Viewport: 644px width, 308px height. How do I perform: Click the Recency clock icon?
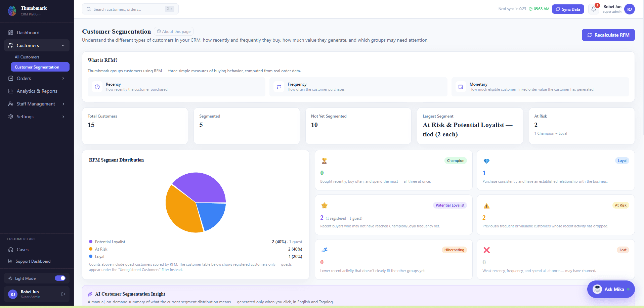97,87
